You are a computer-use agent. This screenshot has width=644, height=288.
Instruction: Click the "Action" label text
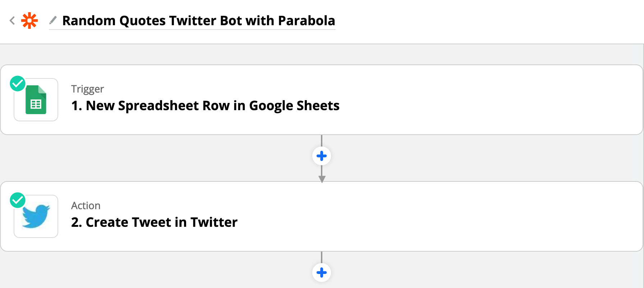86,206
